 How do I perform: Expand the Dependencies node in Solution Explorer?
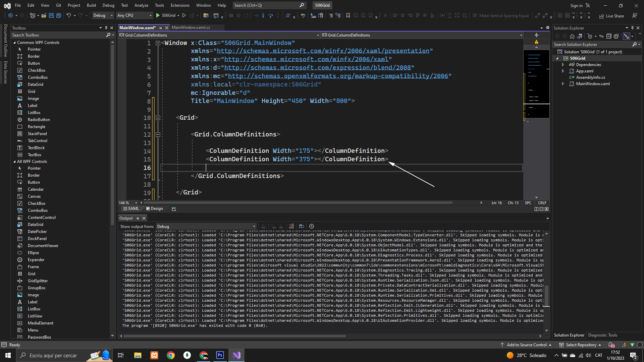click(563, 65)
